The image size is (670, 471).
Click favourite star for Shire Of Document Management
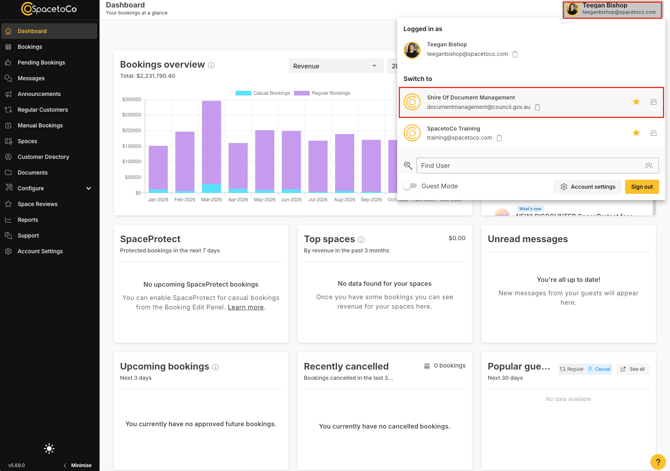coord(636,102)
